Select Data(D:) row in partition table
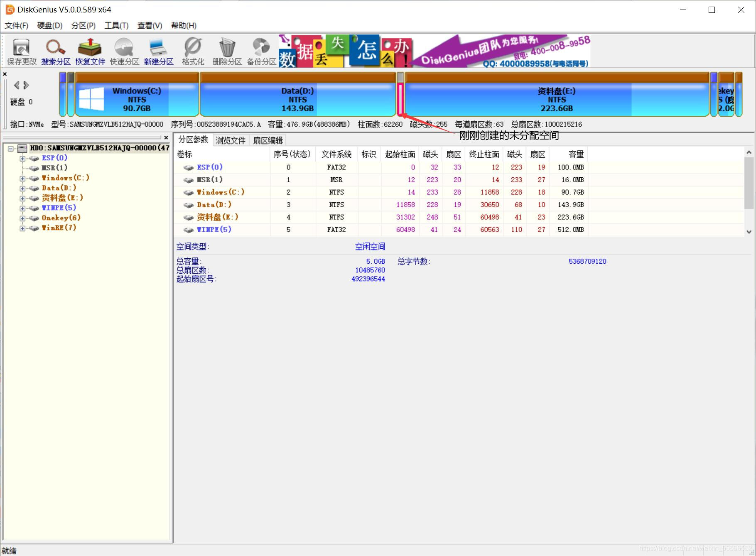Screen dimensions: 756x556 coord(381,204)
